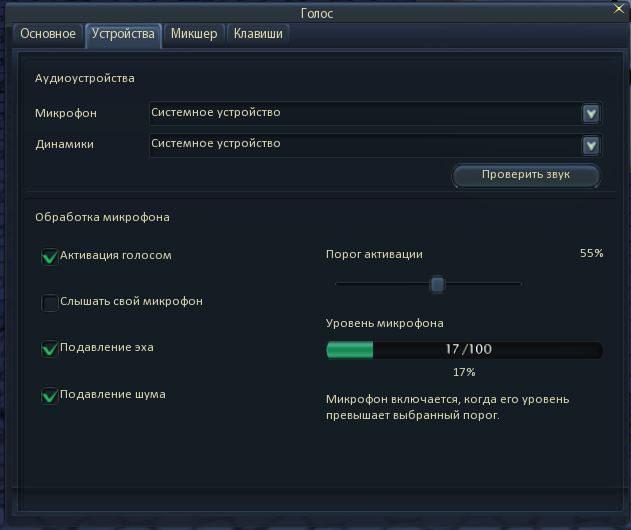Click the Уровень микрофона level bar
This screenshot has height=530, width=631.
(464, 350)
